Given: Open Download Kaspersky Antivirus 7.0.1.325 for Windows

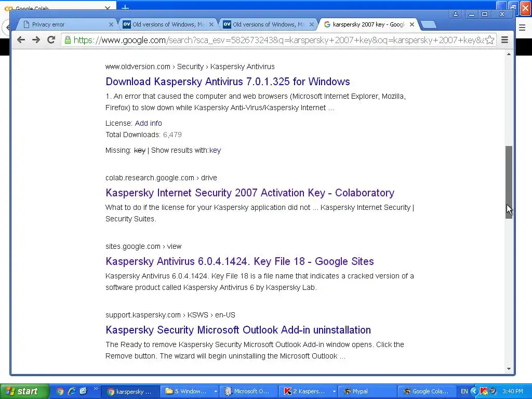Looking at the screenshot, I should pyautogui.click(x=228, y=82).
